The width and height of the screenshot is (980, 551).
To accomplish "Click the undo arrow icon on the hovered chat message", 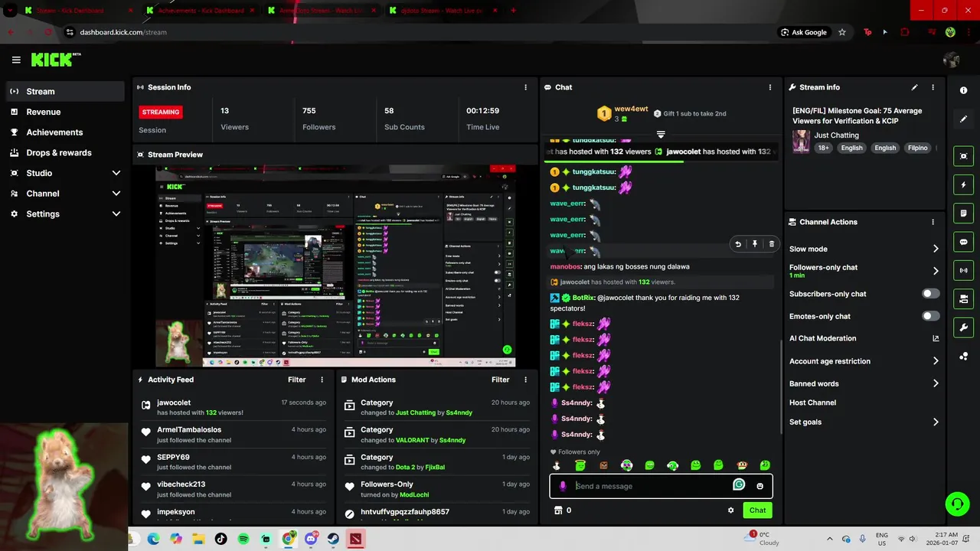I will click(x=738, y=244).
